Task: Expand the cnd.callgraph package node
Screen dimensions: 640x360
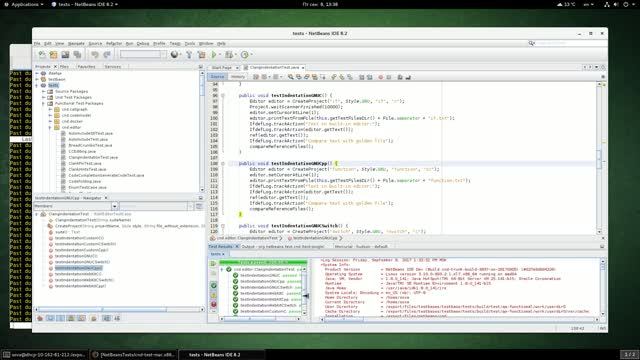Action: point(50,109)
